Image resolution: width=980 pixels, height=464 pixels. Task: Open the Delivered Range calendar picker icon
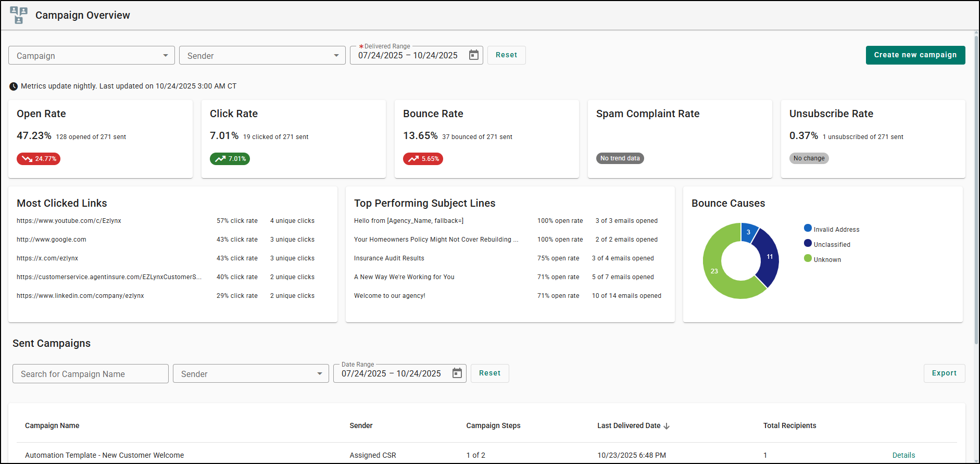pyautogui.click(x=473, y=55)
